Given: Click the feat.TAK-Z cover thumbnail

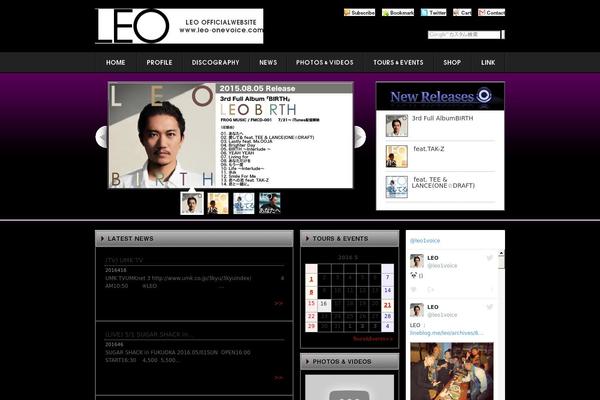Looking at the screenshot, I should (396, 156).
